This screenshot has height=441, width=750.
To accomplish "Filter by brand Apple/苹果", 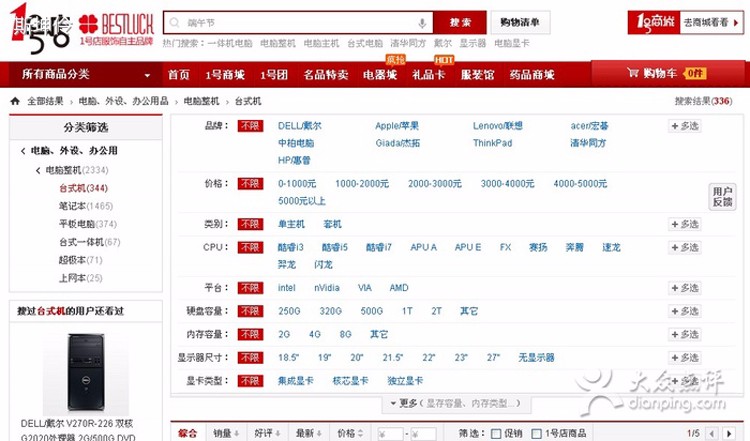I will pos(397,126).
